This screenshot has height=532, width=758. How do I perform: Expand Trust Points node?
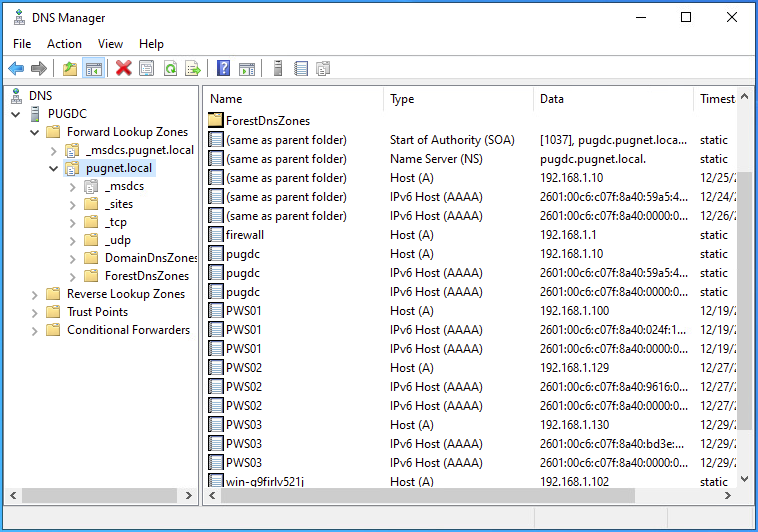[34, 312]
